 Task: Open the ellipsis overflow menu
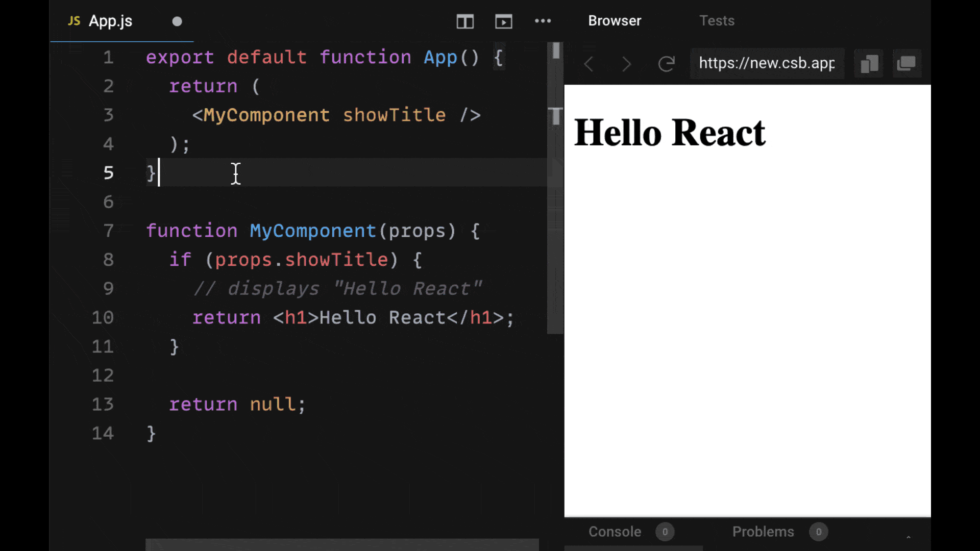pos(543,21)
